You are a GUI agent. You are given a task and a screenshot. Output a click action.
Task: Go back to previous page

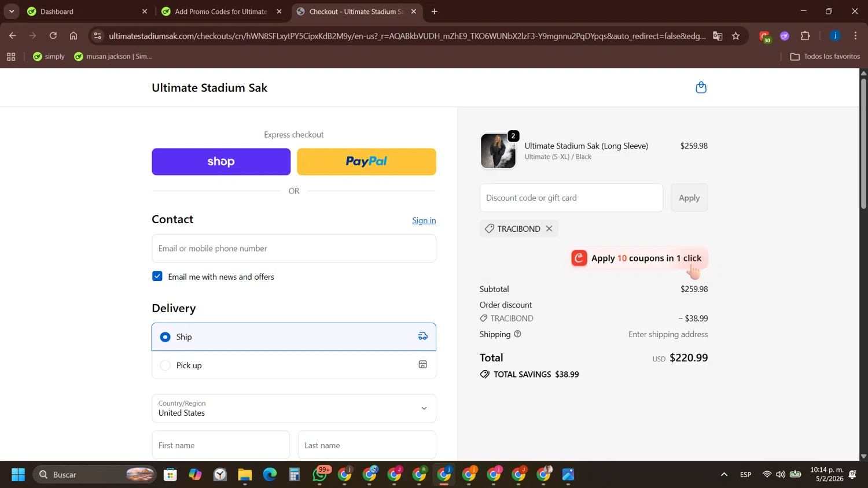click(12, 36)
